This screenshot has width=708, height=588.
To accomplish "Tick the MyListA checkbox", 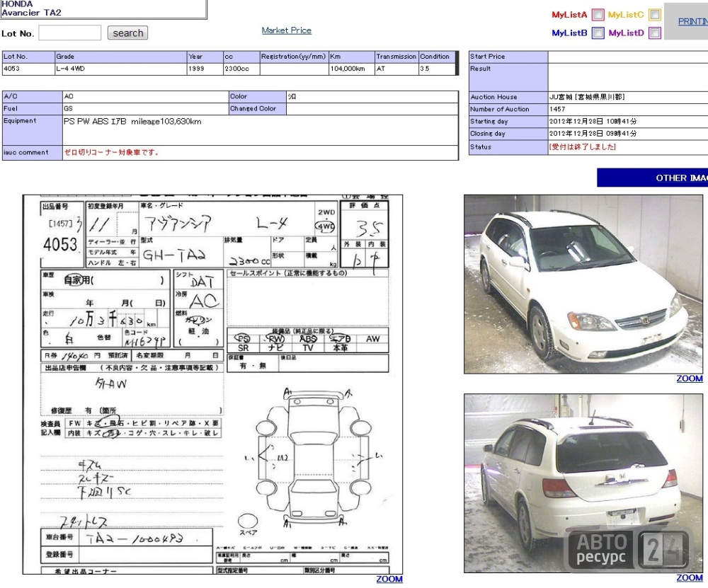I will point(598,15).
